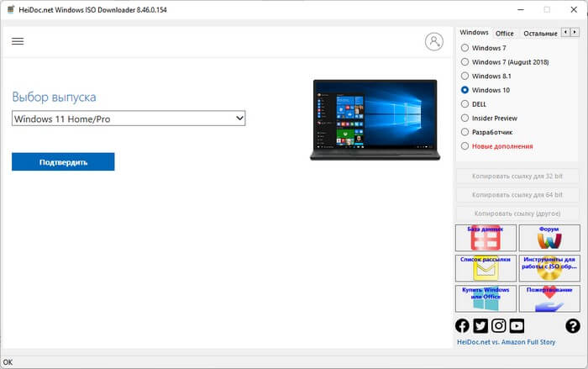Click the OK status bar text
The image size is (588, 369).
8,362
